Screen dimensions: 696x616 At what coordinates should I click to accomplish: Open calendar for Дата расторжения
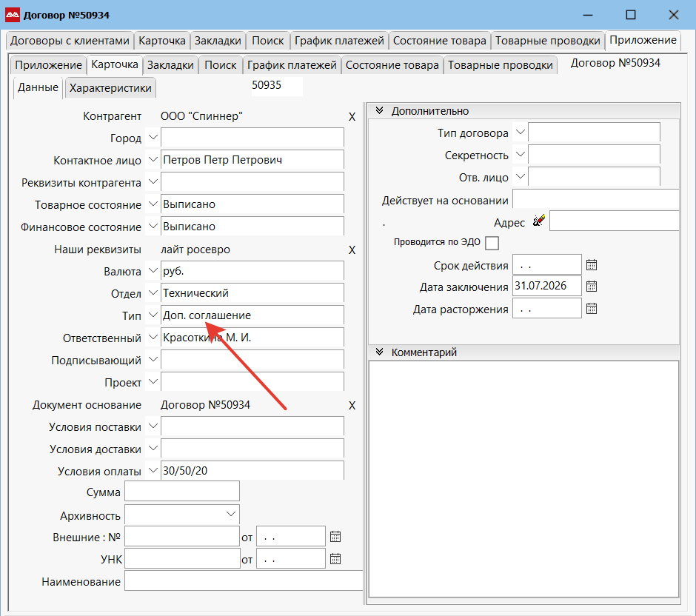click(x=592, y=308)
